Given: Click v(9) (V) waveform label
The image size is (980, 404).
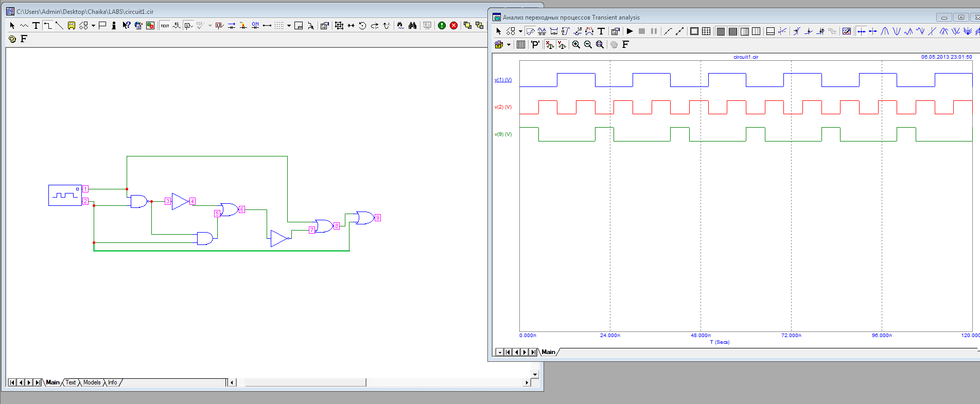Looking at the screenshot, I should pyautogui.click(x=503, y=134).
